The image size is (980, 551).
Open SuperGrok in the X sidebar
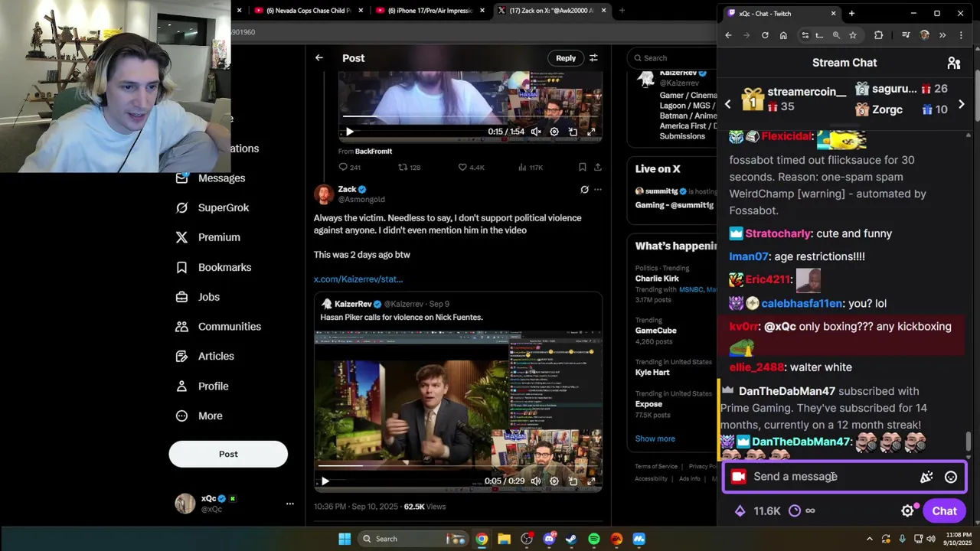tap(212, 207)
